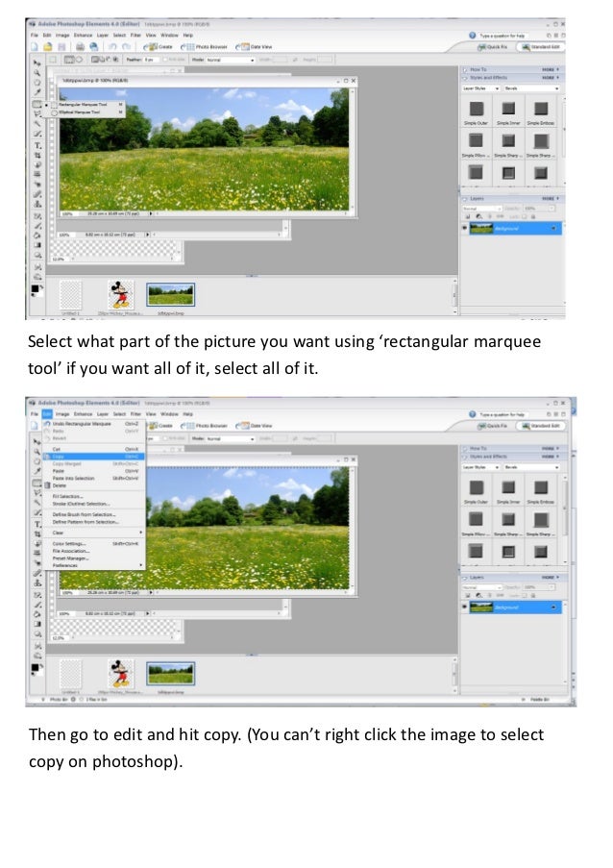The image size is (613, 868).
Task: Click the Undo arrow icon in the upper screenshot
Action: 112,47
